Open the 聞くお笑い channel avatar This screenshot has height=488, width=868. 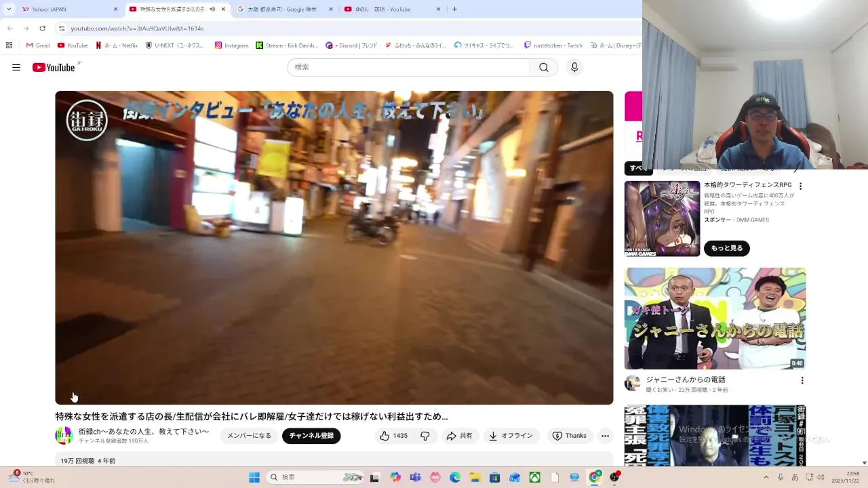point(633,384)
